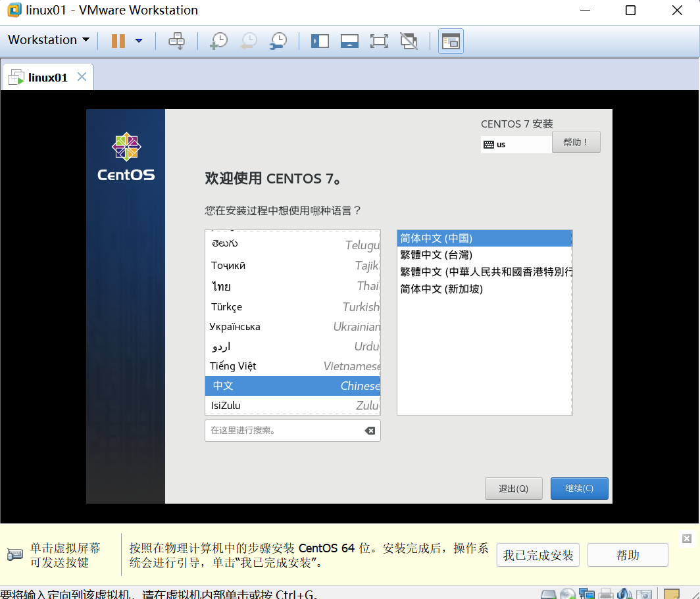Show or hide the library sidebar
700x599 pixels.
click(x=320, y=41)
